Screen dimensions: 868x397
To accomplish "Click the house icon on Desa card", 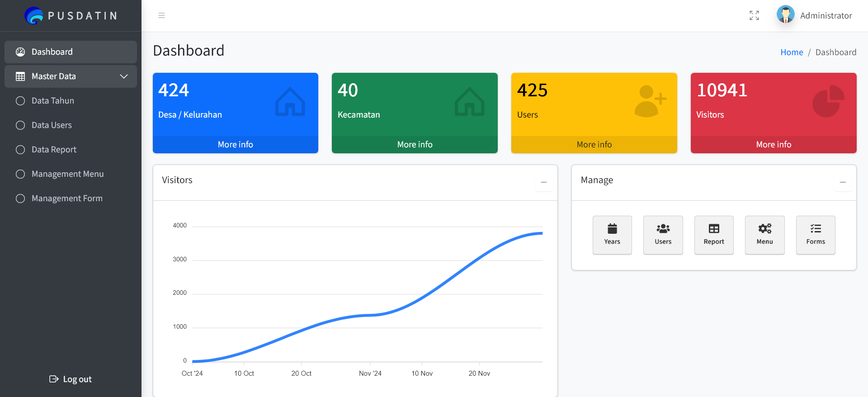I will pyautogui.click(x=290, y=102).
